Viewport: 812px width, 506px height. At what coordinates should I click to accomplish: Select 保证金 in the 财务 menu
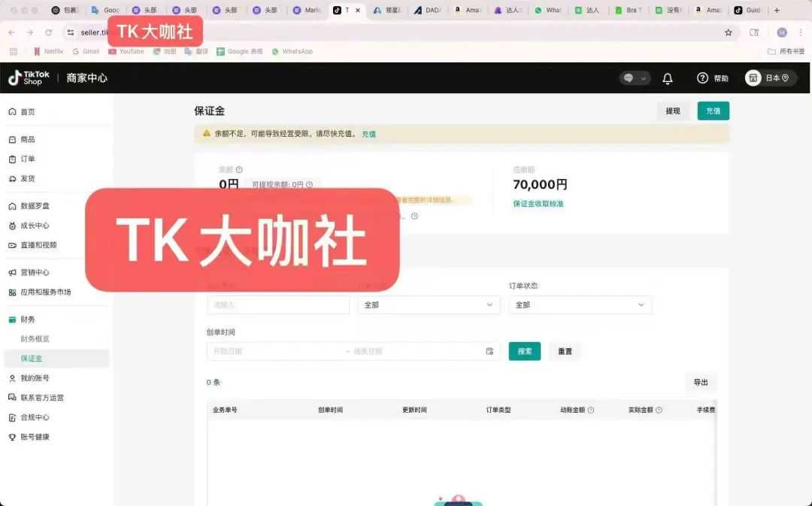click(x=36, y=359)
